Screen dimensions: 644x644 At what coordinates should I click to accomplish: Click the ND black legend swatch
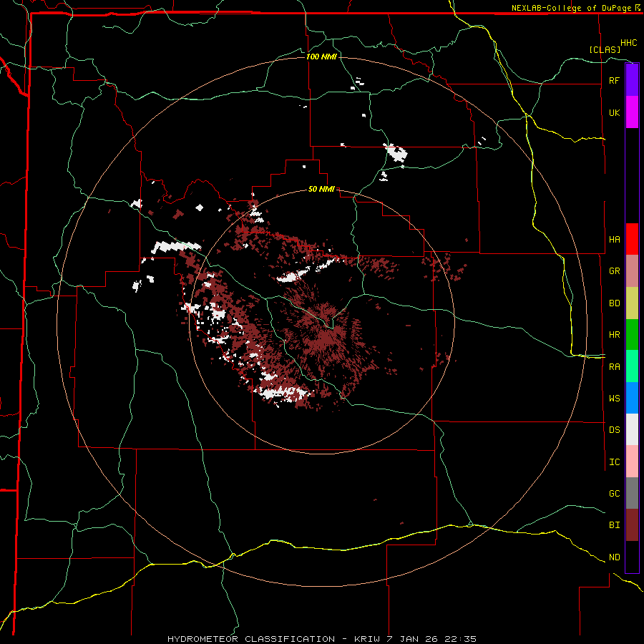coord(632,557)
